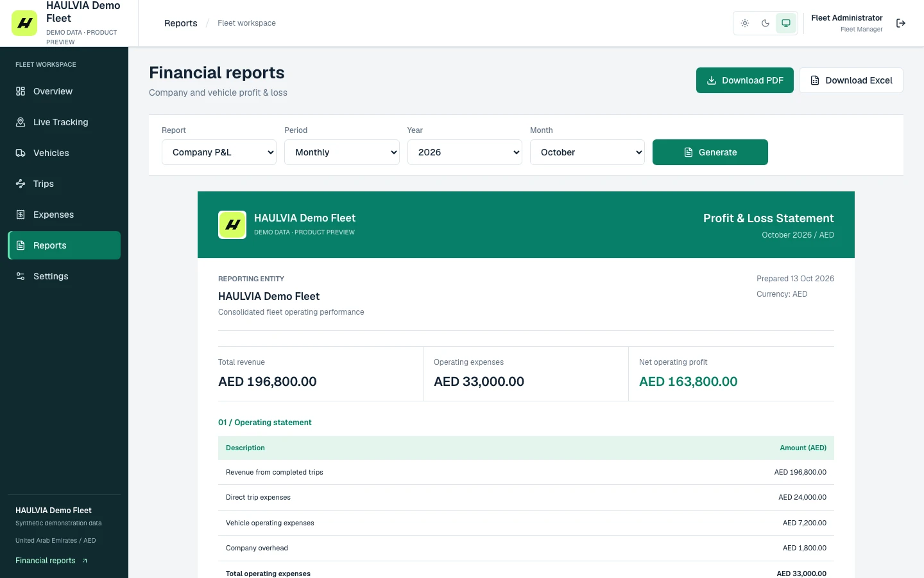Click the Trips route icon
This screenshot has width=924, height=578.
point(21,184)
